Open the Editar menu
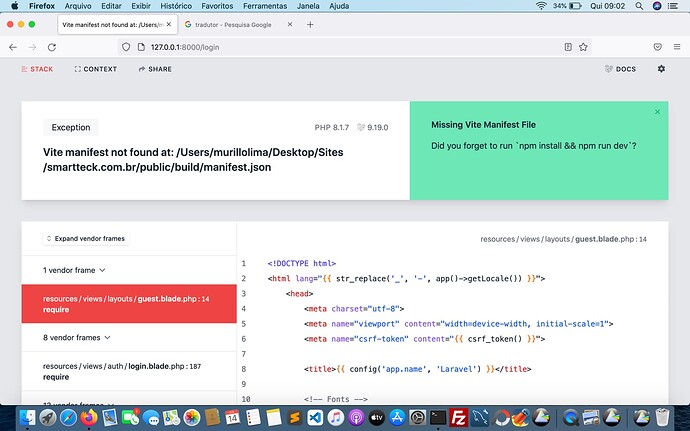 point(111,6)
